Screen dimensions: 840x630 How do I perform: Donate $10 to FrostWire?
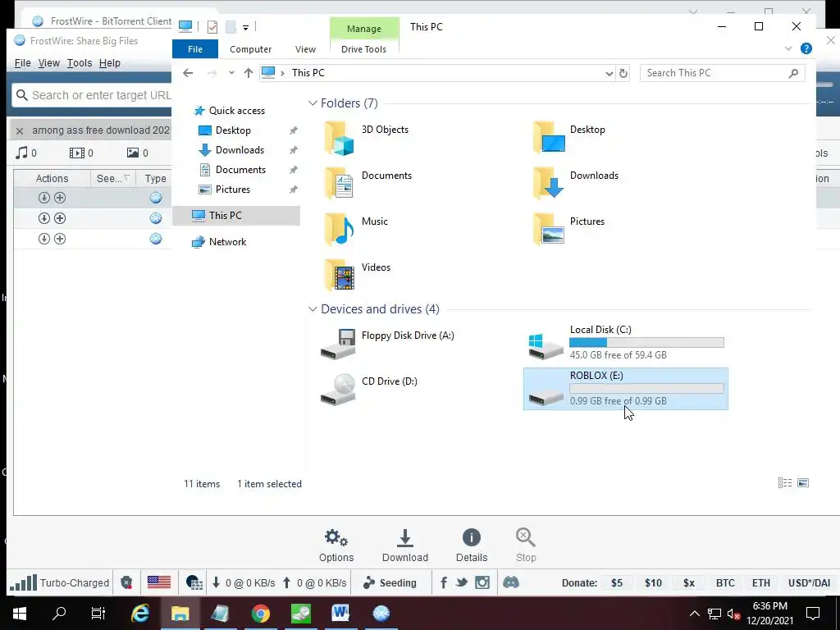[653, 583]
